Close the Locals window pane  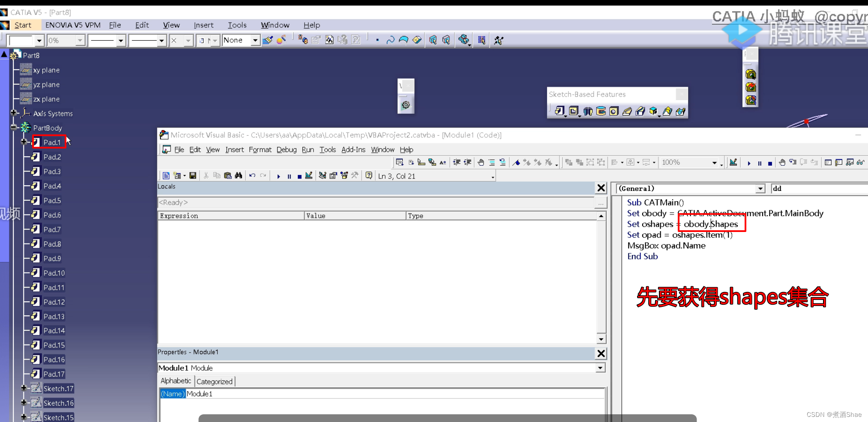(x=601, y=188)
